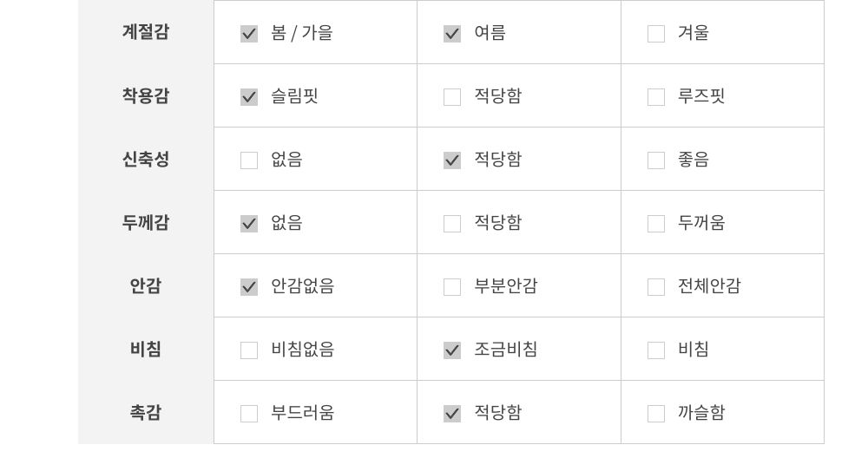
Task: Uncheck the 슬림핏 checkbox
Action: point(249,97)
